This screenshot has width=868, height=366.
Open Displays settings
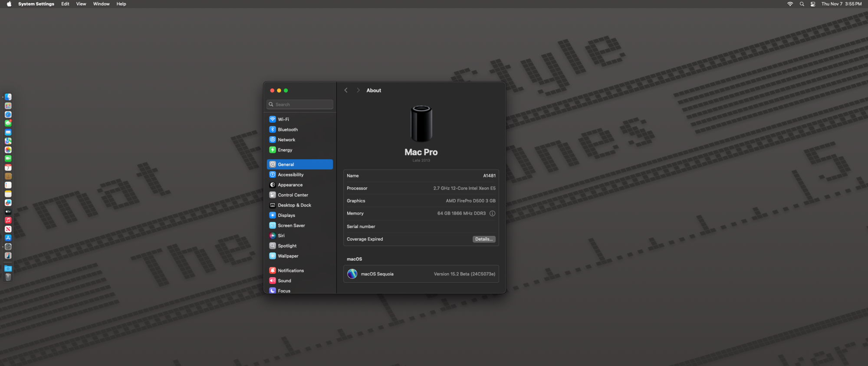tap(300, 216)
